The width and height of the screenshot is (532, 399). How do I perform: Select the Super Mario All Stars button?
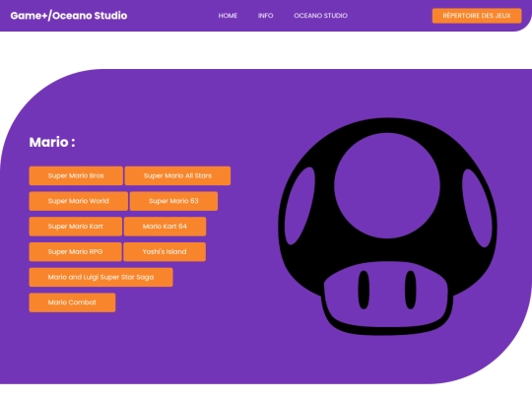point(177,175)
